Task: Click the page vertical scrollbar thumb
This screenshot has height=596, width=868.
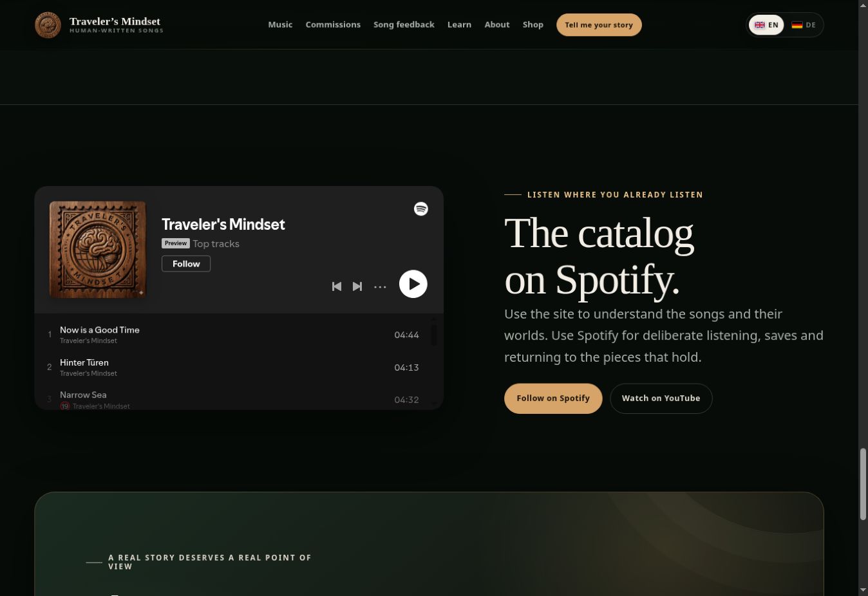Action: point(863,484)
